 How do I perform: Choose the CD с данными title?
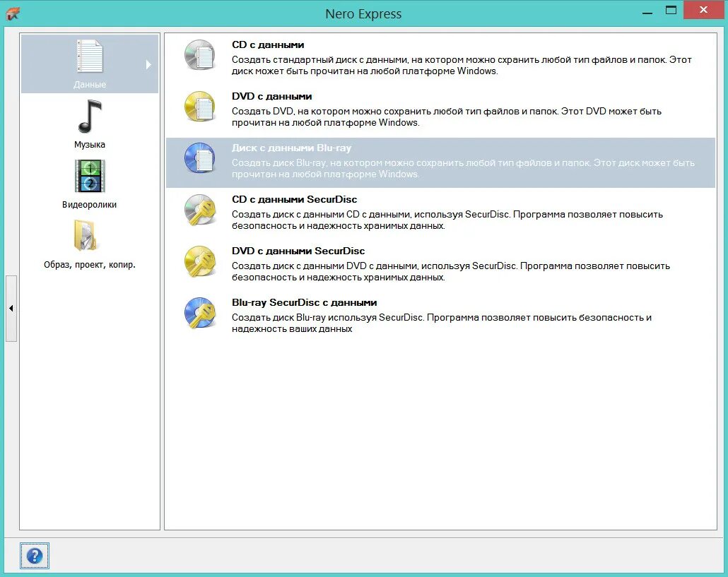[268, 45]
